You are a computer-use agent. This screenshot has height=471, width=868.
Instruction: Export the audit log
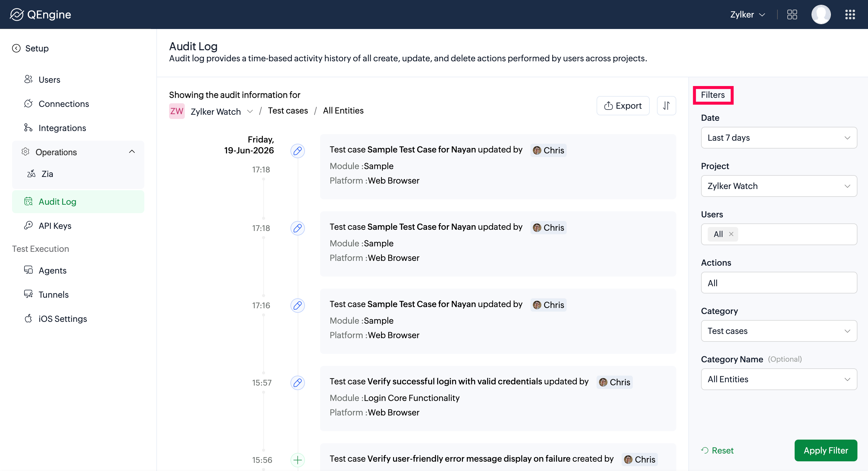pyautogui.click(x=623, y=105)
